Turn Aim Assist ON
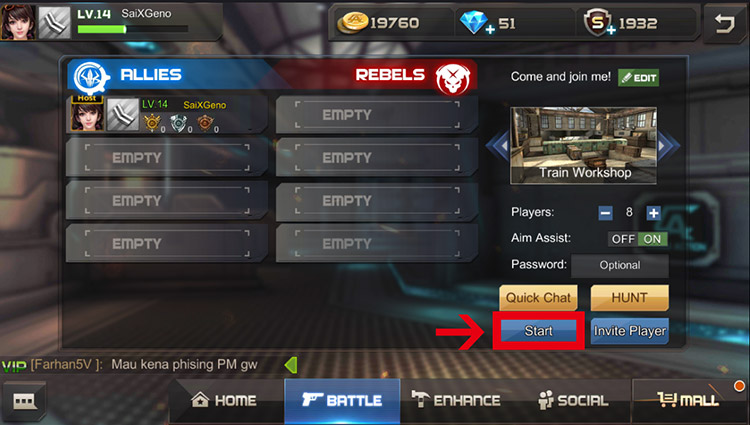 coord(652,239)
